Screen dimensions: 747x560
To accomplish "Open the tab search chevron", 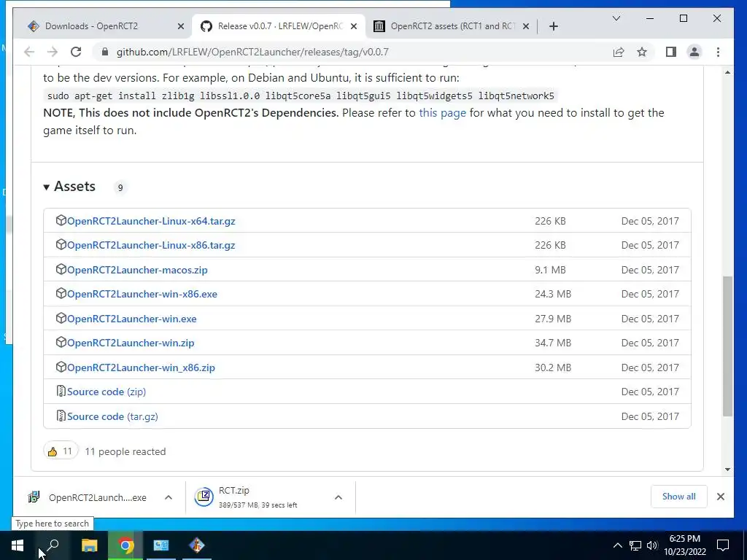I will point(616,18).
